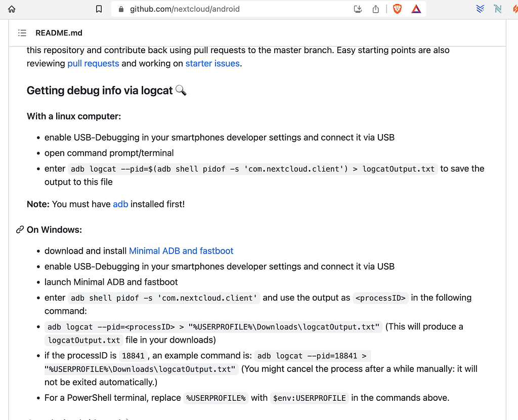Click the browser address bar
Image resolution: width=518 pixels, height=420 pixels.
tap(212, 9)
